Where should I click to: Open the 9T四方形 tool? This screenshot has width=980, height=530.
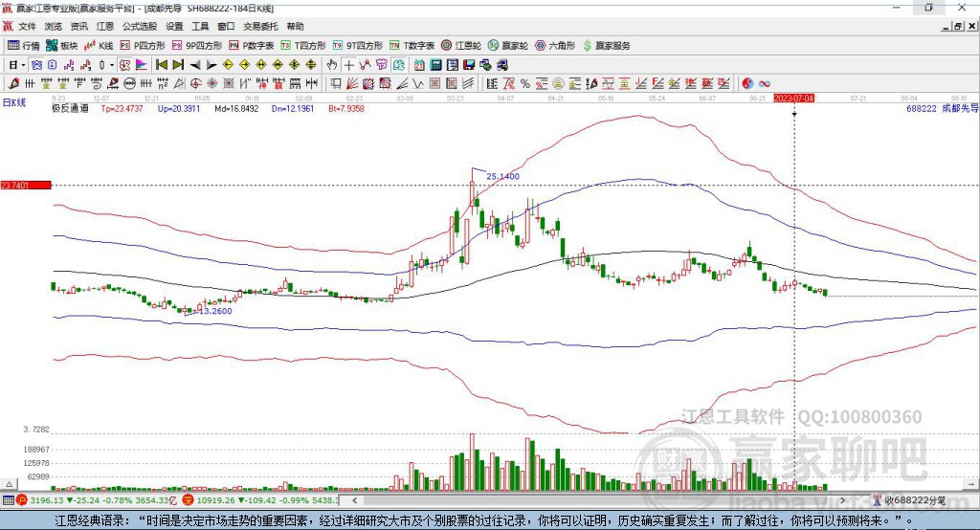click(358, 46)
